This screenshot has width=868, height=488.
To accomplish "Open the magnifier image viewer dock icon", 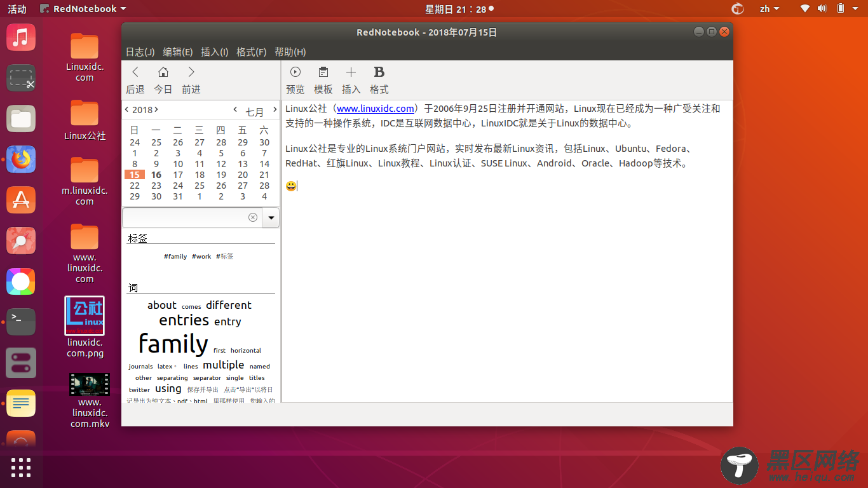I will pyautogui.click(x=21, y=241).
